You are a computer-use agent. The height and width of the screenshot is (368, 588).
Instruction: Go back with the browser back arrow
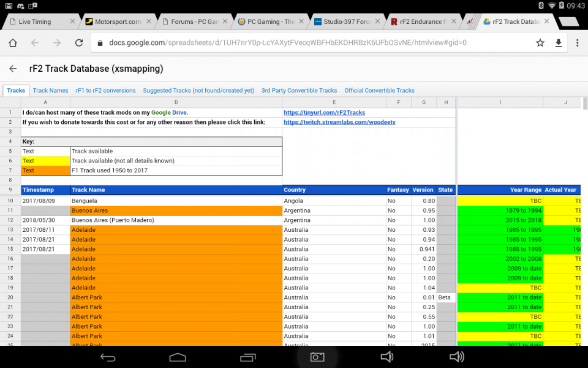tap(35, 43)
